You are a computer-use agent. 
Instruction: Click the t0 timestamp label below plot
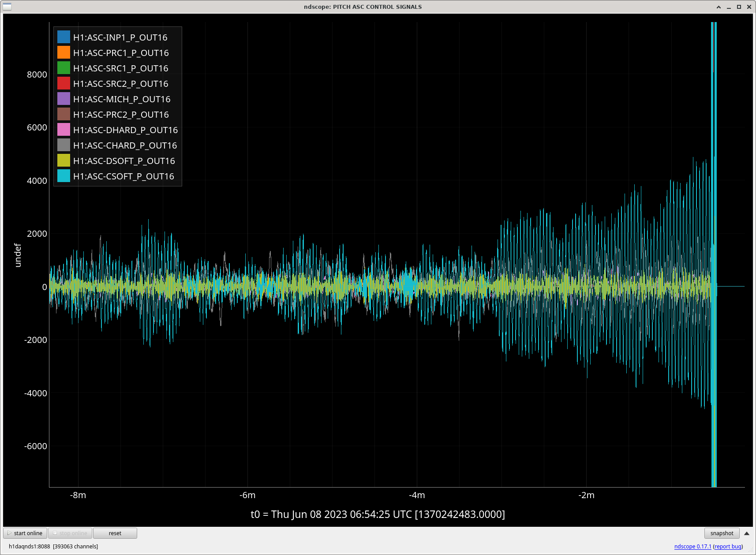coord(378,514)
